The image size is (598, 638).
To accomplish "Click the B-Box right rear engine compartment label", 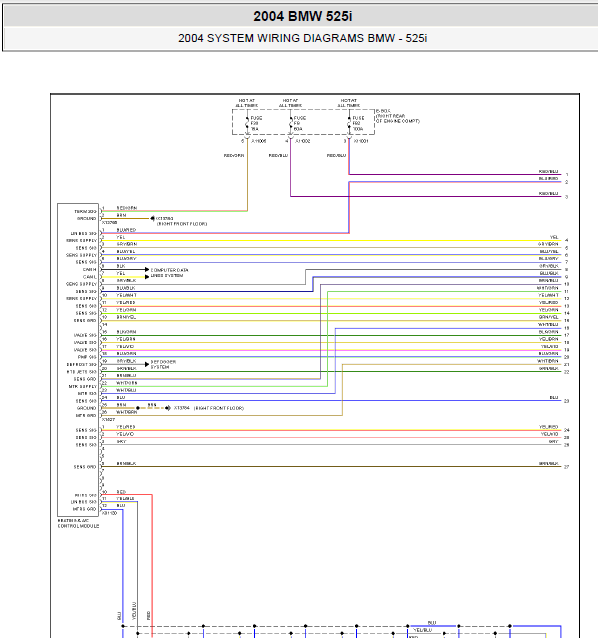I will click(x=397, y=116).
